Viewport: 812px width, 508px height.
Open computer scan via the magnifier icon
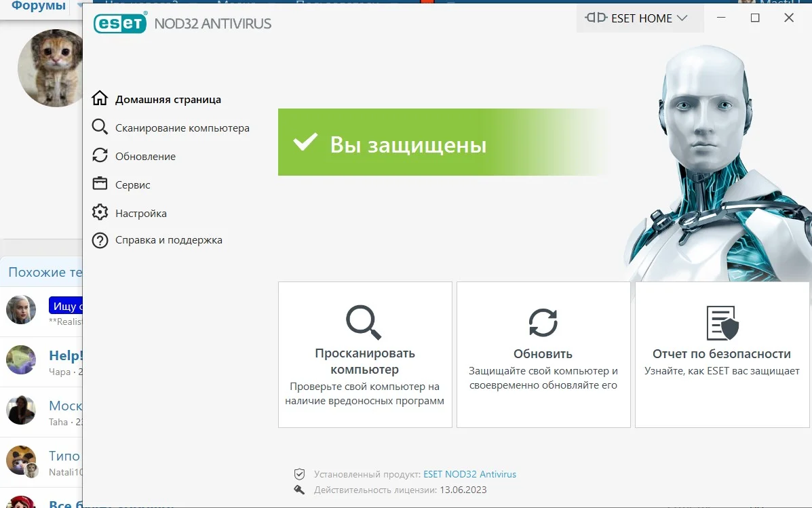coord(100,127)
